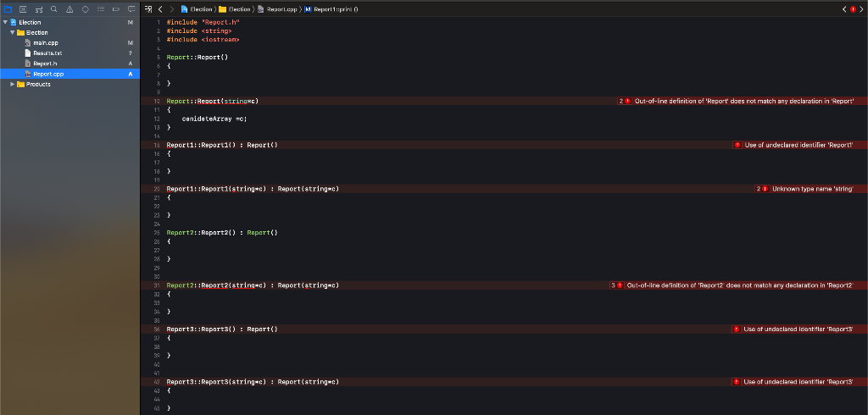
Task: Click the Report2::Report2() : Report() line
Action: click(222, 232)
